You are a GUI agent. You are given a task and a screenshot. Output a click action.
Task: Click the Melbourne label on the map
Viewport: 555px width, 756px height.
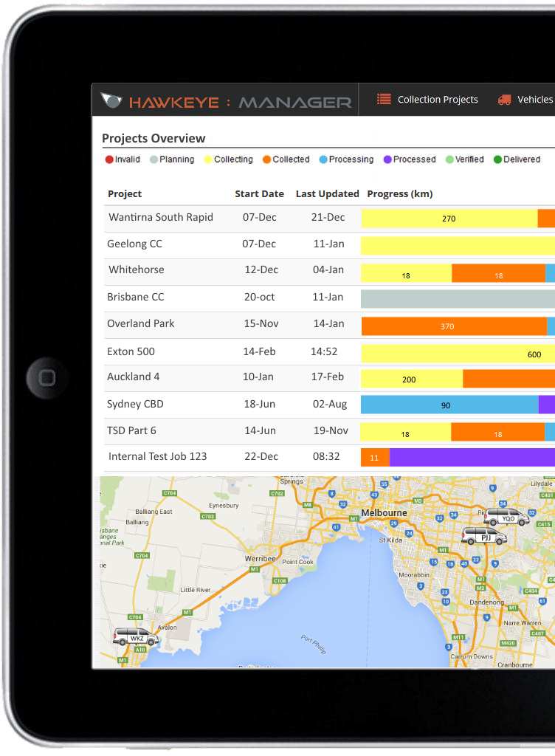384,513
